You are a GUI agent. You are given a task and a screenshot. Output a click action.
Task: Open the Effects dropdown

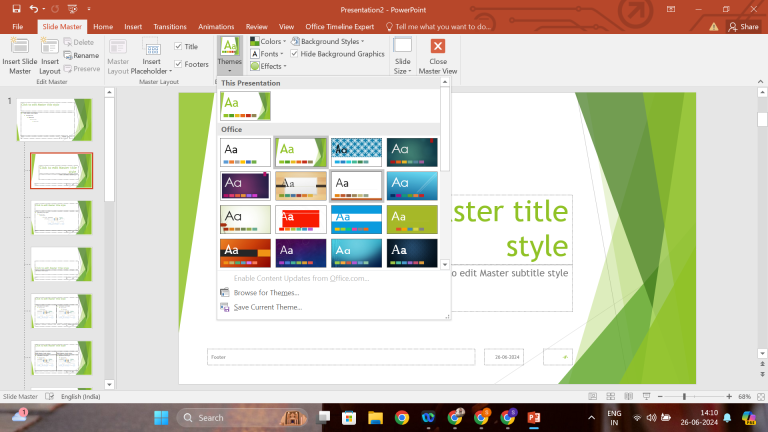268,66
